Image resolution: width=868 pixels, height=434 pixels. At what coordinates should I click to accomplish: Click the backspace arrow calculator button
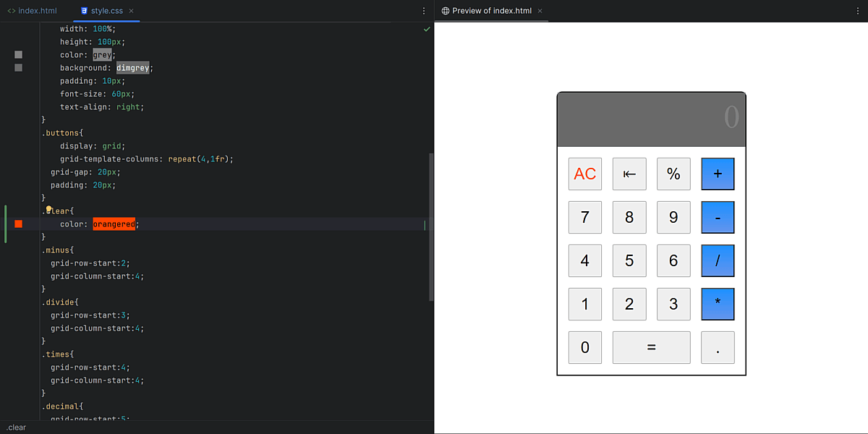pyautogui.click(x=629, y=174)
